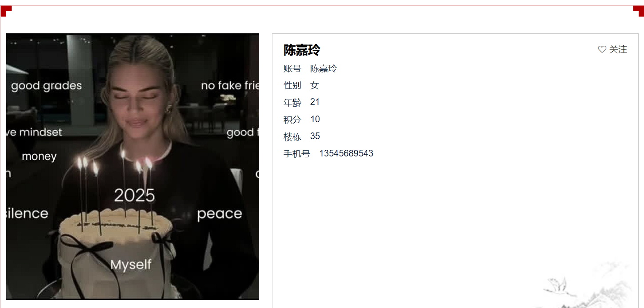Click the "Myself" text on the photo
Viewport: 644px width, 308px height.
click(x=131, y=264)
